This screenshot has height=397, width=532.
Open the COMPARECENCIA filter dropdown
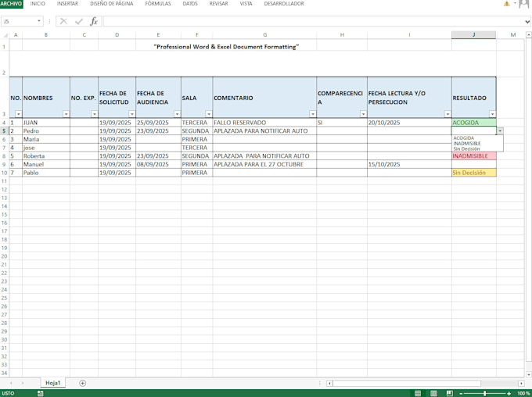(363, 114)
